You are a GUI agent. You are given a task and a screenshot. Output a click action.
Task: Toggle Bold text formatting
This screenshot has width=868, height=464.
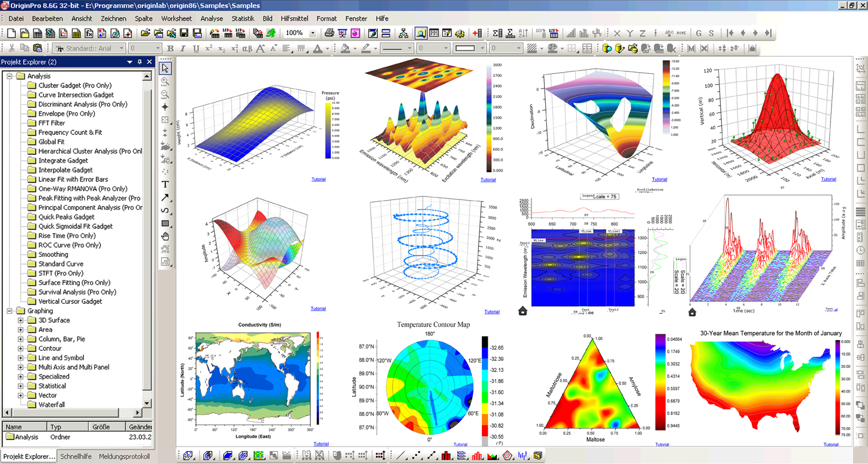(x=170, y=49)
